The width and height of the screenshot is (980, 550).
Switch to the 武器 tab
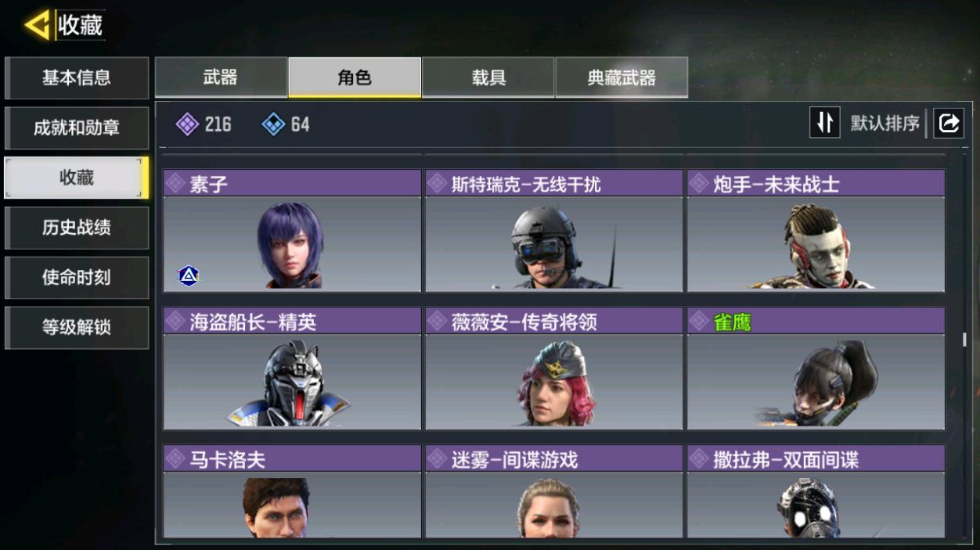[221, 77]
